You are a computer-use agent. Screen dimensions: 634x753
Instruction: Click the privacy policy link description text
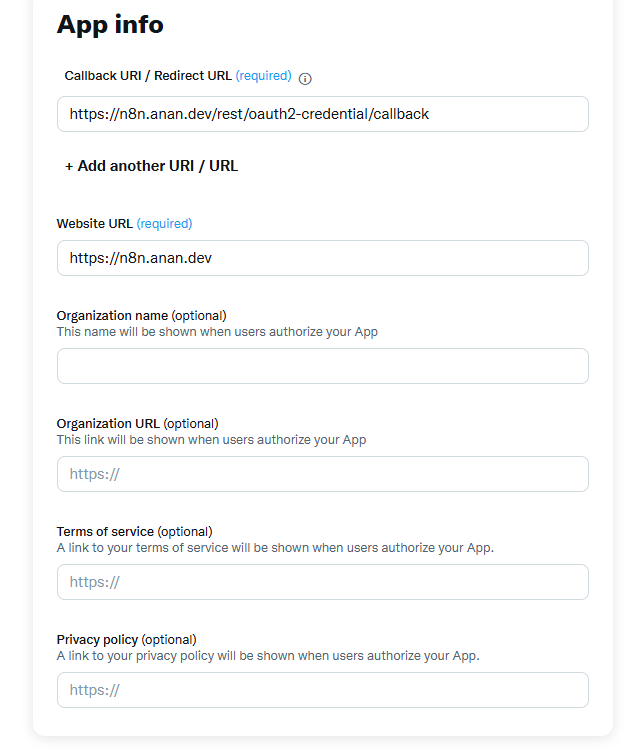pos(268,656)
